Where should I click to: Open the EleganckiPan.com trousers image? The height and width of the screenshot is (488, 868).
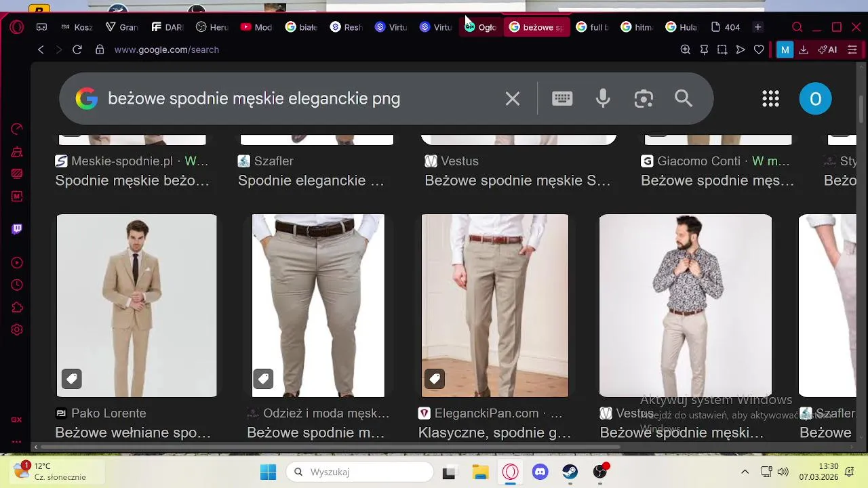click(x=495, y=306)
